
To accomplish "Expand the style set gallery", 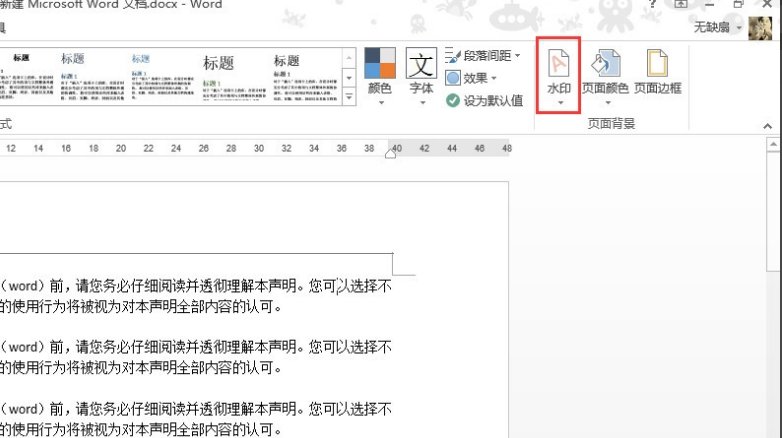I will click(x=349, y=97).
